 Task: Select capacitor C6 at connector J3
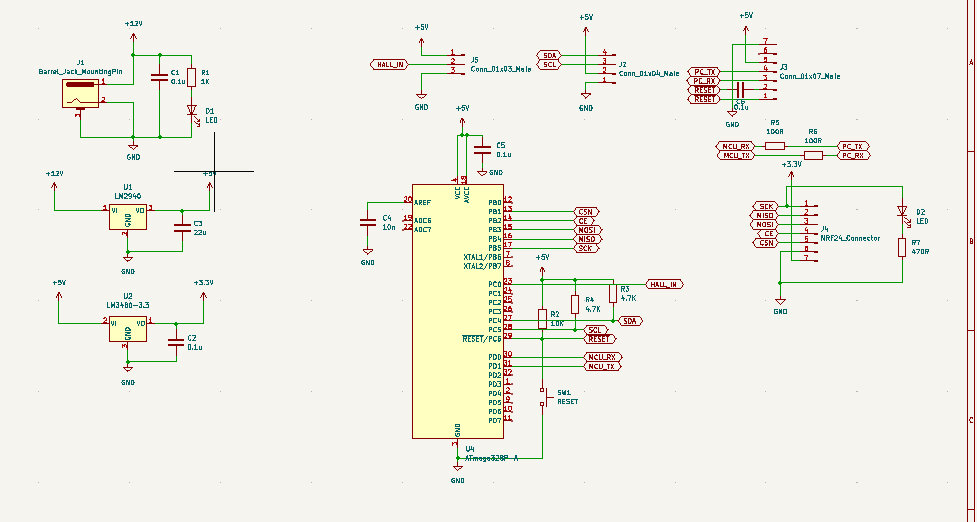click(x=740, y=90)
